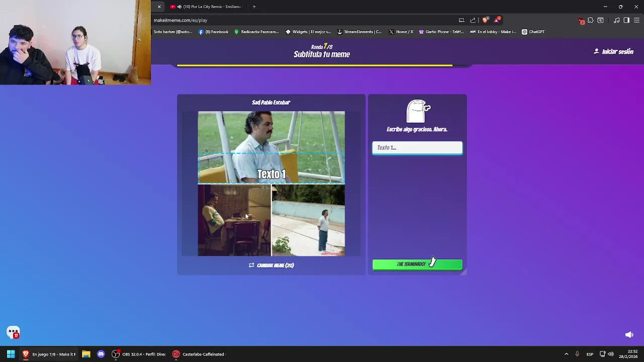644x362 pixels.
Task: Select the Texto 1 caption on the meme
Action: [x=271, y=174]
